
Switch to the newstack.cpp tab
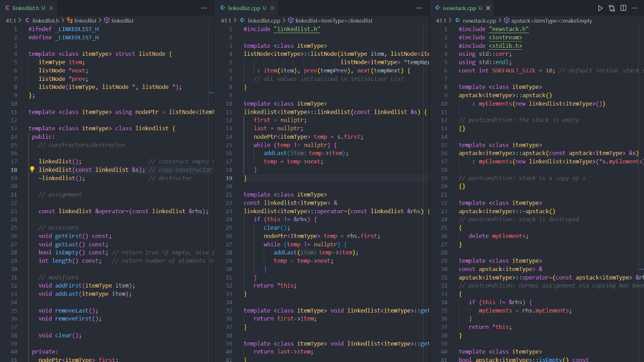pos(462,8)
